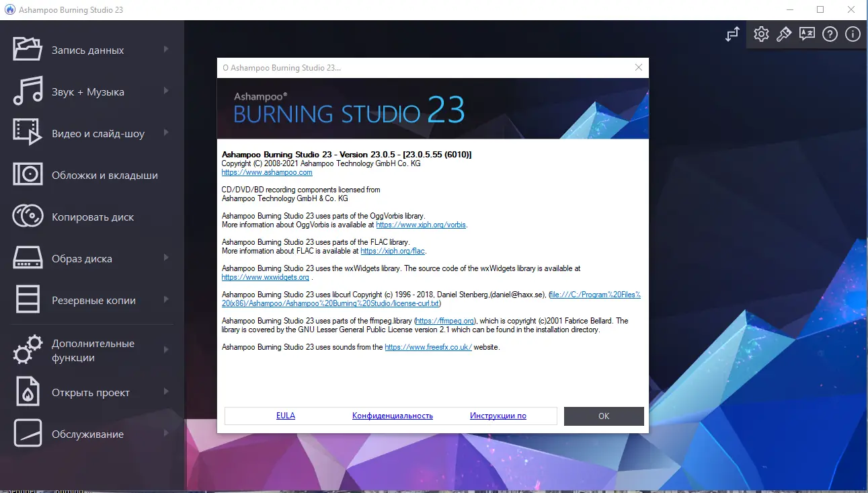Screen dimensions: 868x493
Task: Open the Конфиденциальность link
Action: tap(391, 415)
